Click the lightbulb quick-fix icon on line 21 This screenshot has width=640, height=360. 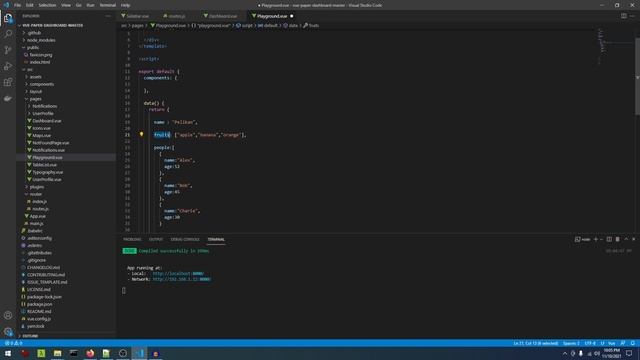pos(142,134)
